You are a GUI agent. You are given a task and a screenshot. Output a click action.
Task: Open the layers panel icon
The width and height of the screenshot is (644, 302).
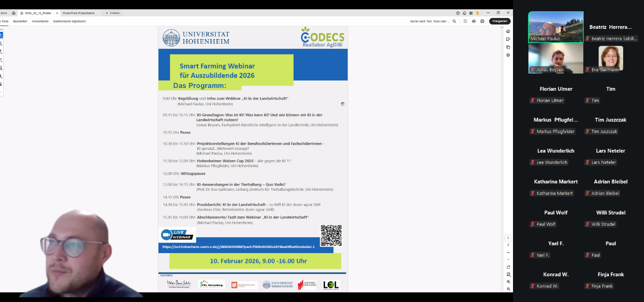508,55
